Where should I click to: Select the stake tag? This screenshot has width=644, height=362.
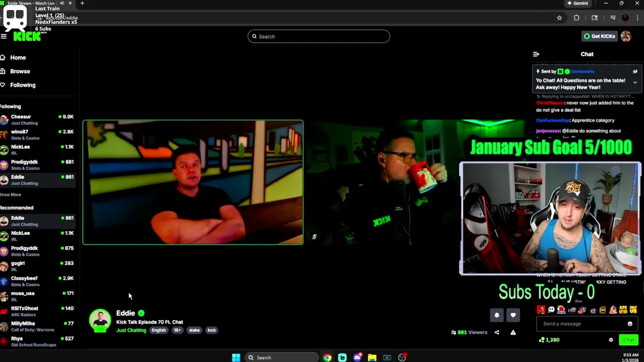tap(194, 330)
